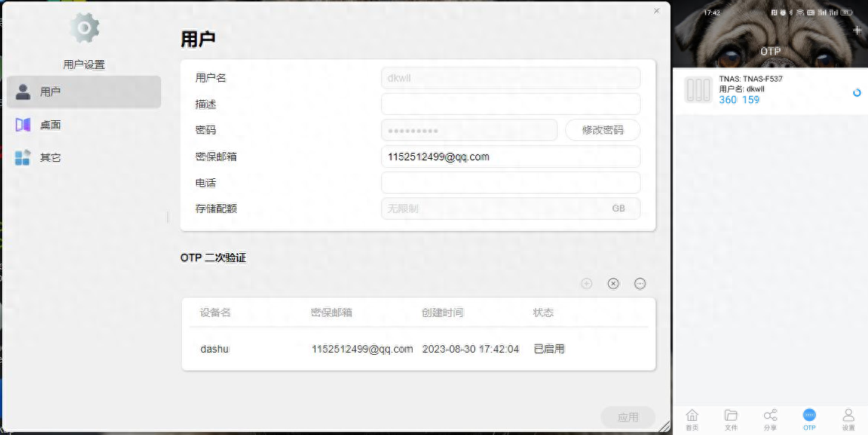Select the blue OTP icon in bottom bar
Image resolution: width=868 pixels, height=435 pixels.
click(x=809, y=416)
